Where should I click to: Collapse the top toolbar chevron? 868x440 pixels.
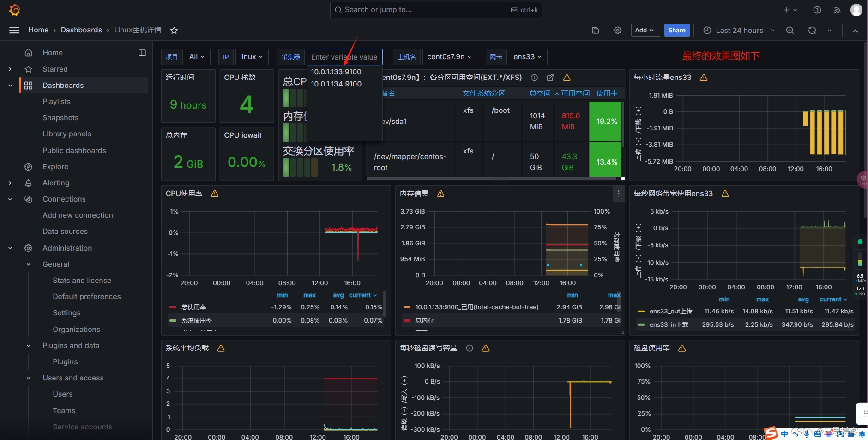[x=855, y=31]
